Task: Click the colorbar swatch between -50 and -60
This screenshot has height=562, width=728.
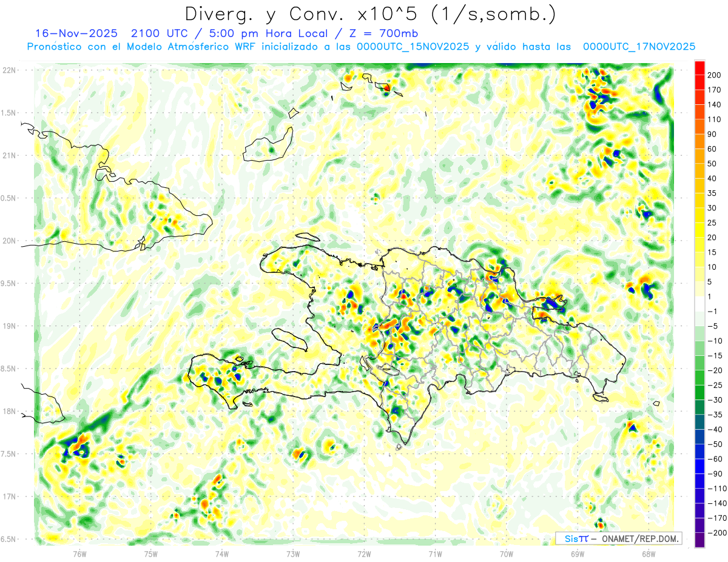Action: click(x=700, y=452)
